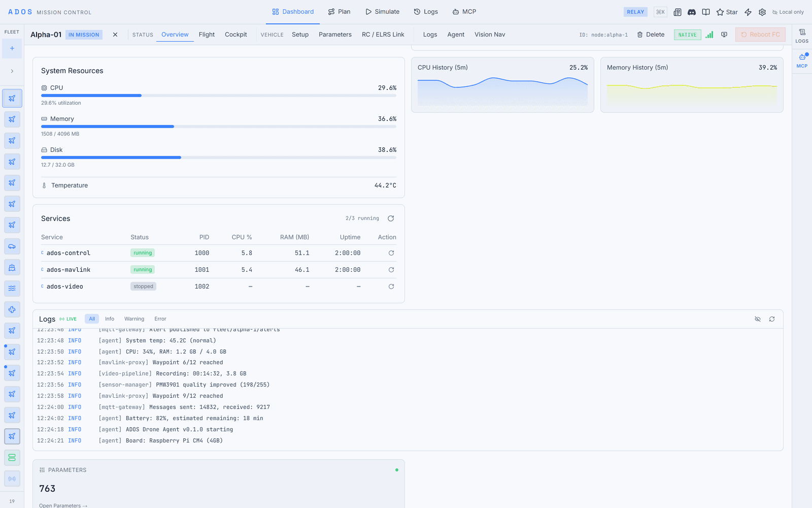
Task: Toggle the eye-off icon in Logs header
Action: coord(758,319)
